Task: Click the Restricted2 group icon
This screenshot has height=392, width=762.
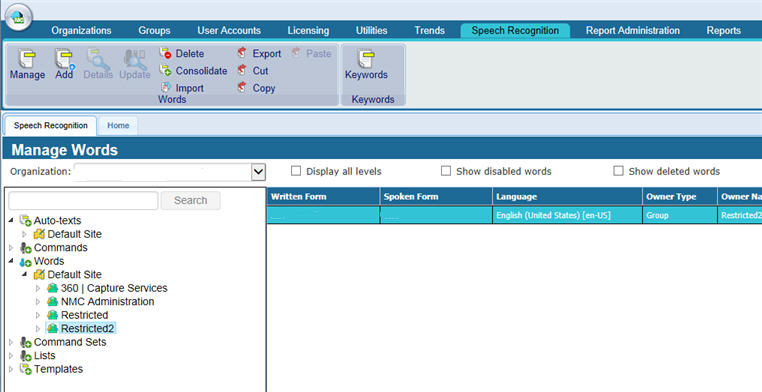Action: pos(52,329)
